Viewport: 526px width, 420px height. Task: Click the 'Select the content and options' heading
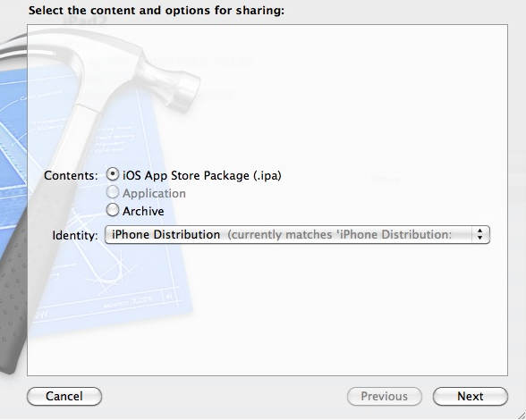point(157,11)
